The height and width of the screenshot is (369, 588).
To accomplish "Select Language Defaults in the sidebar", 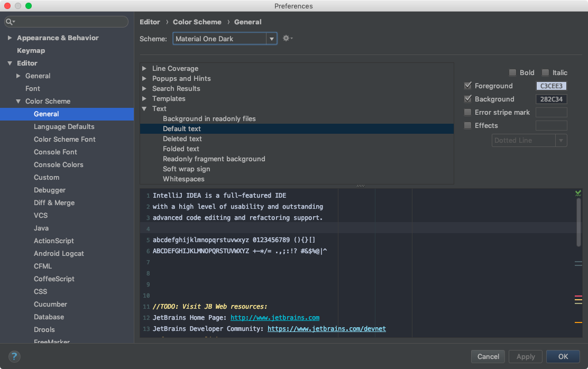I will pos(64,127).
